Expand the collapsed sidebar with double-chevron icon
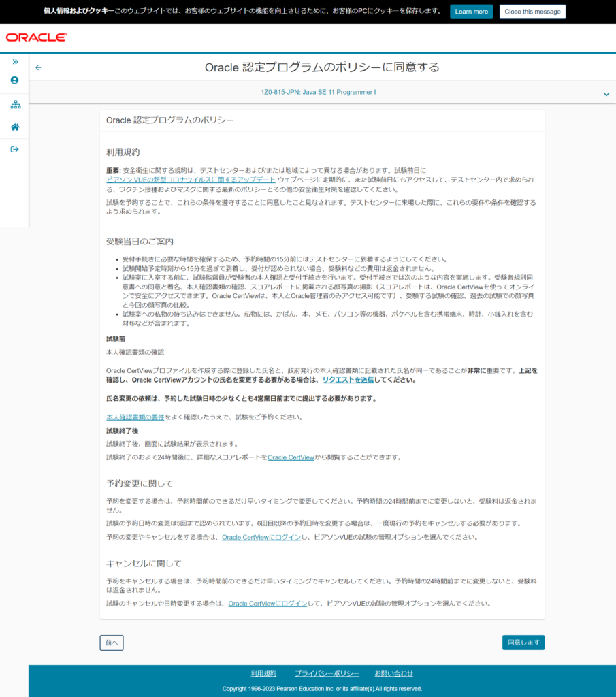This screenshot has width=616, height=697. click(14, 61)
